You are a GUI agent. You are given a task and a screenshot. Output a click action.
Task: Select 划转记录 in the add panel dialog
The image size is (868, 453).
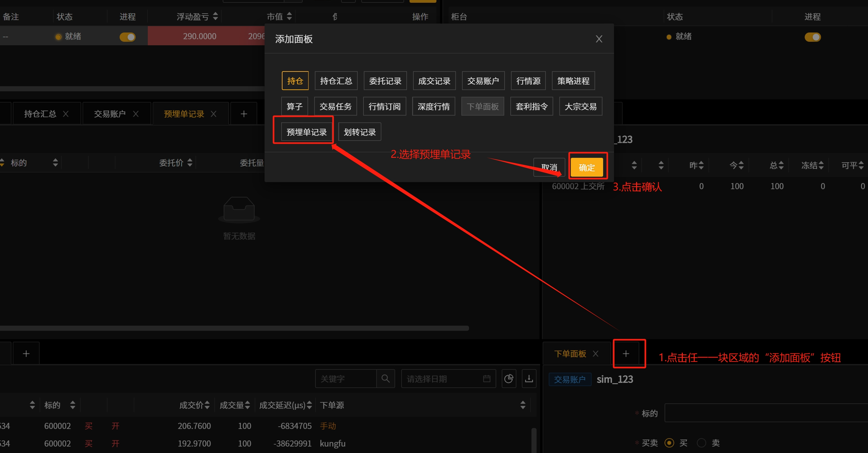(359, 131)
